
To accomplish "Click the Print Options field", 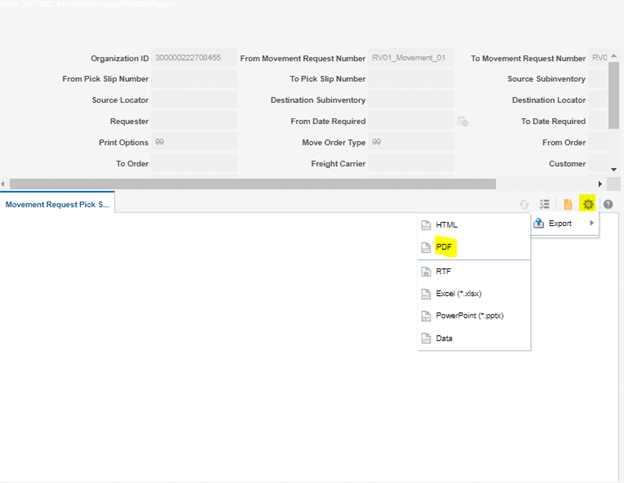I will click(194, 142).
